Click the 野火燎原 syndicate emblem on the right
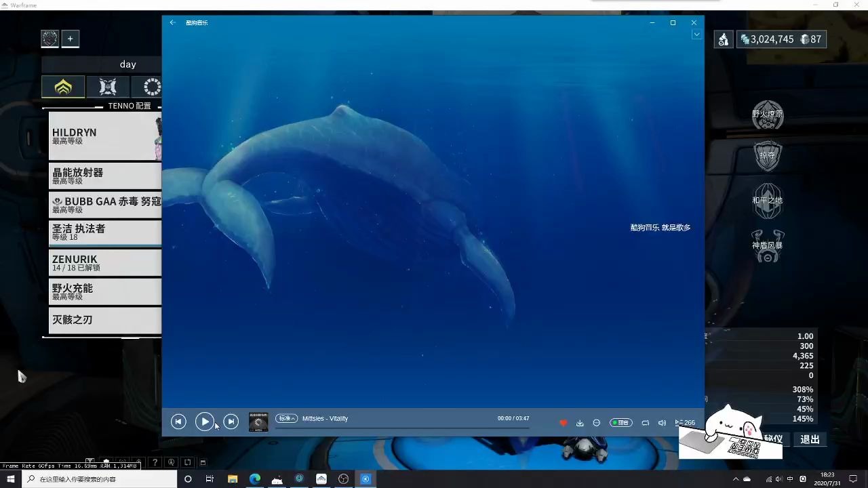868x488 pixels. click(767, 114)
